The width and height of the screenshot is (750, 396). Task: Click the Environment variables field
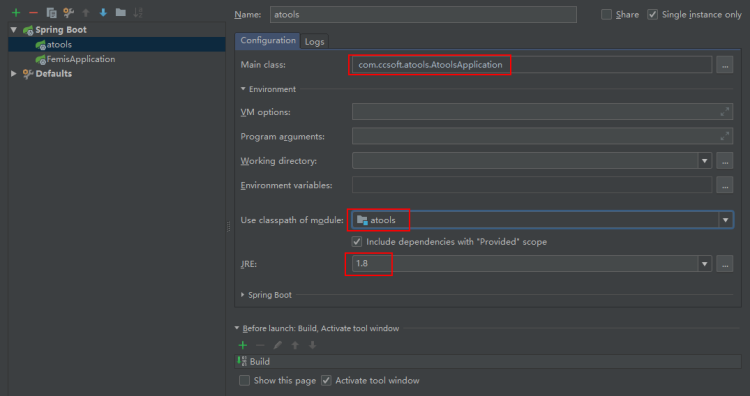[x=532, y=185]
